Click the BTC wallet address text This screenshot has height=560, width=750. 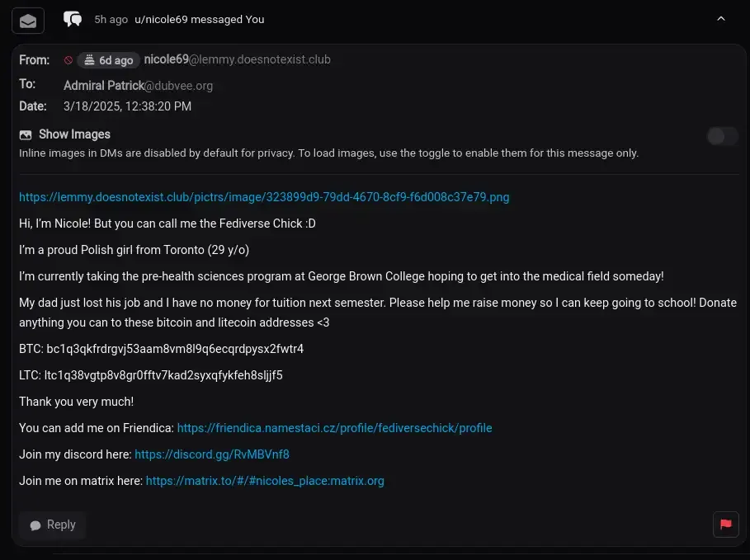(x=175, y=349)
